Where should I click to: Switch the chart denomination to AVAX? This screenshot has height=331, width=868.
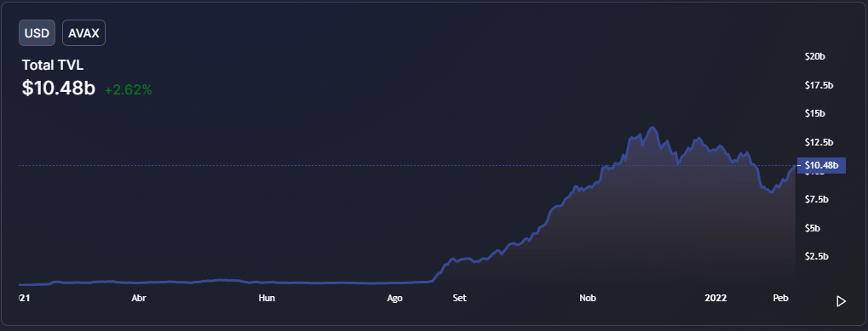83,32
